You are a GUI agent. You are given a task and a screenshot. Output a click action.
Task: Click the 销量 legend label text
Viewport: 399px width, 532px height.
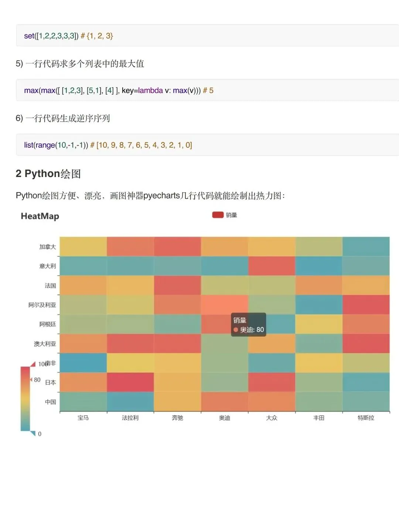click(231, 215)
